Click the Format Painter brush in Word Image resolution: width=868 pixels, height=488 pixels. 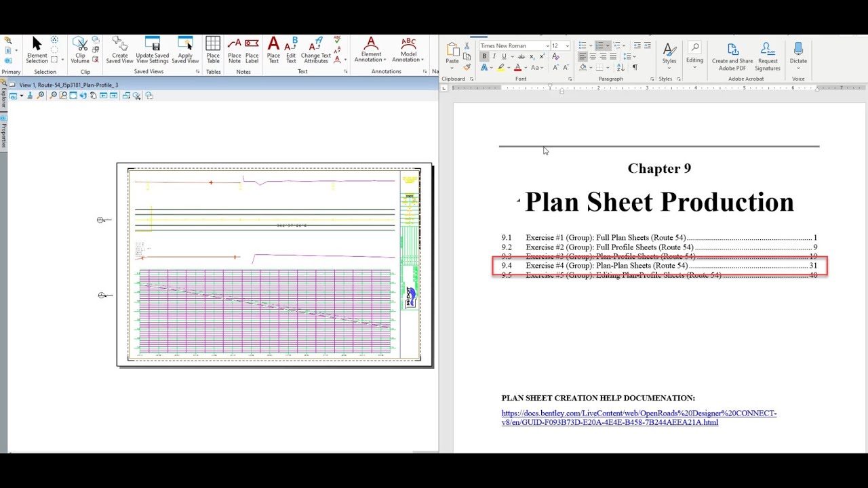(x=467, y=67)
